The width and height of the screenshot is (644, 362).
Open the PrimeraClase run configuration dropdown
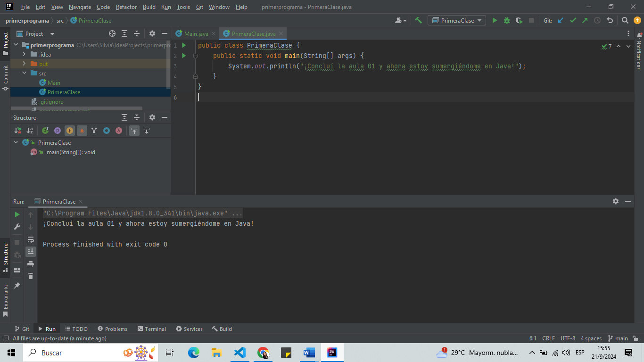point(456,20)
